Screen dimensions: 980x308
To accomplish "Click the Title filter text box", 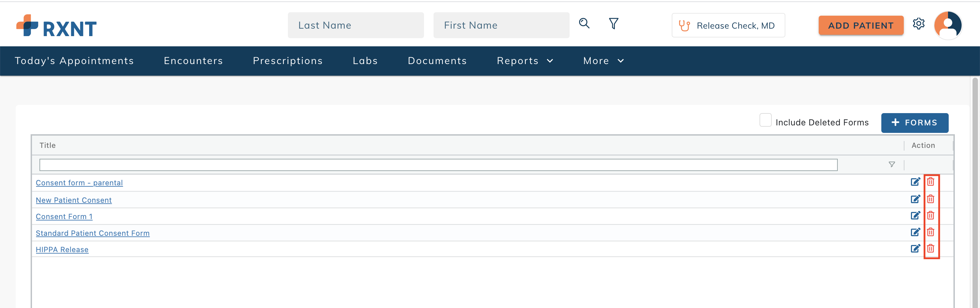I will point(438,165).
